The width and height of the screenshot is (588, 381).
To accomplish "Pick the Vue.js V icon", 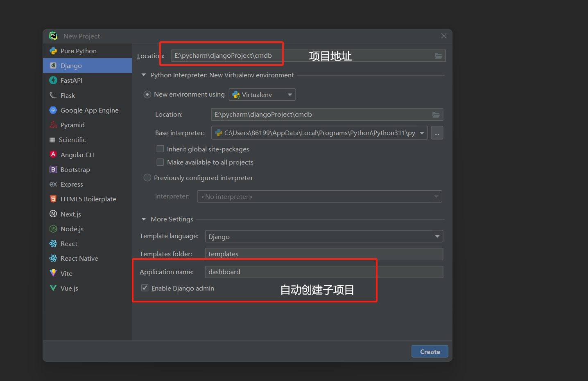I will click(x=53, y=288).
